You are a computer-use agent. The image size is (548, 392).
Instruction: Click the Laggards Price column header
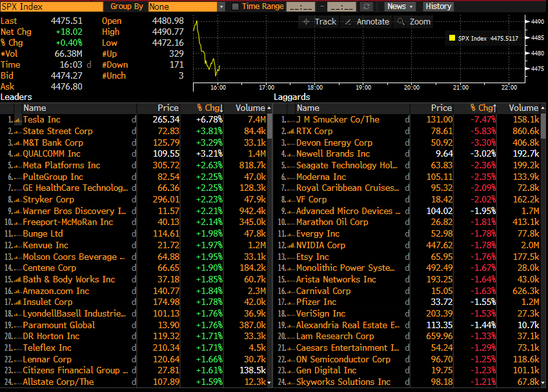(432, 108)
